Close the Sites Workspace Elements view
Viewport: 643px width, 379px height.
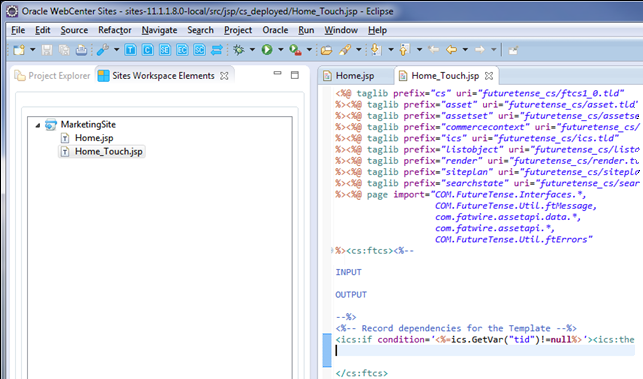tap(224, 76)
